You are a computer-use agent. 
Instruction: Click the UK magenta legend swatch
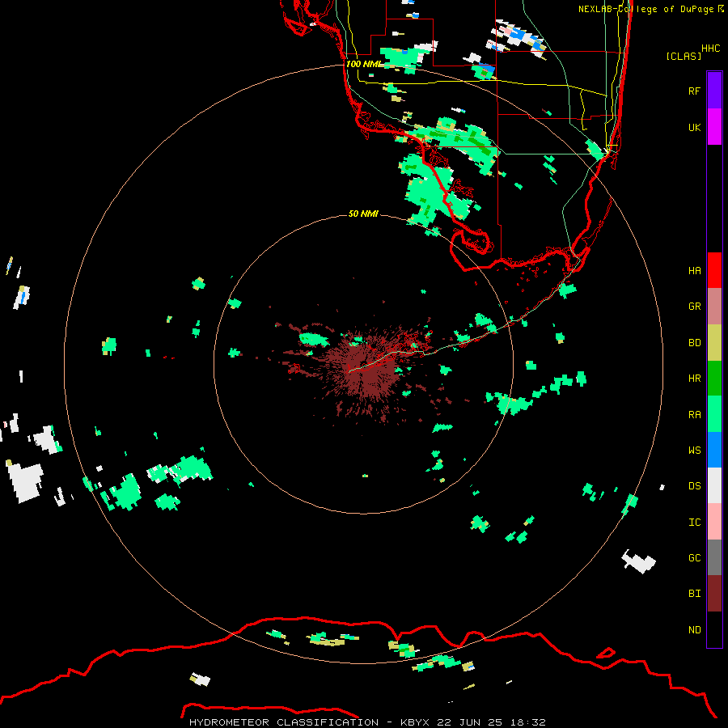pyautogui.click(x=714, y=127)
